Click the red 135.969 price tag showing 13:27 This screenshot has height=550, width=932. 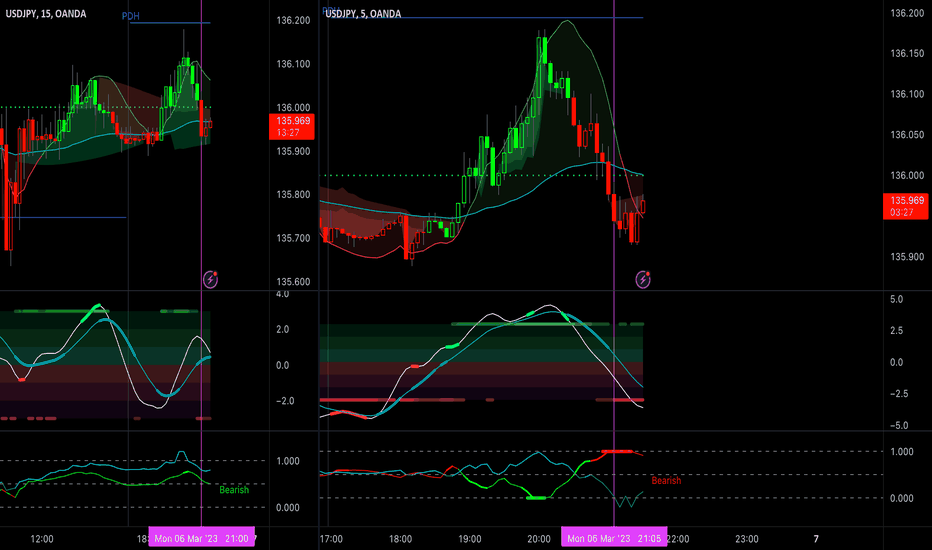[292, 126]
